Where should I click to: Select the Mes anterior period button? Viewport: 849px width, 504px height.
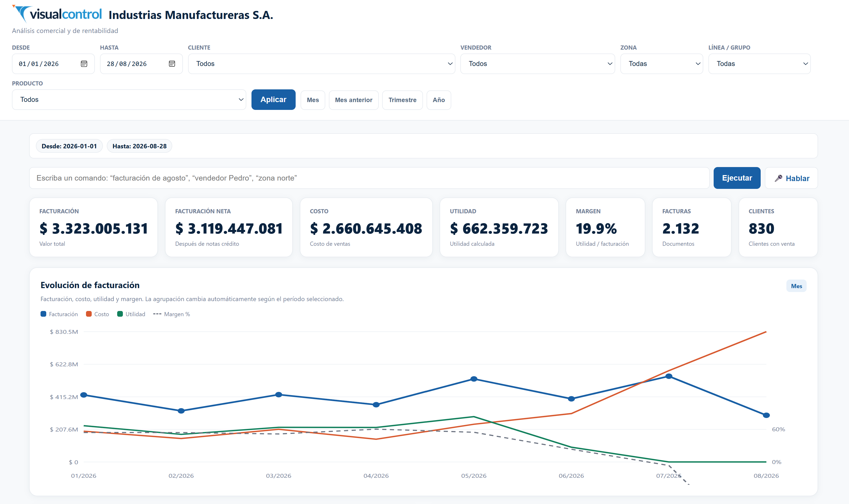click(354, 100)
